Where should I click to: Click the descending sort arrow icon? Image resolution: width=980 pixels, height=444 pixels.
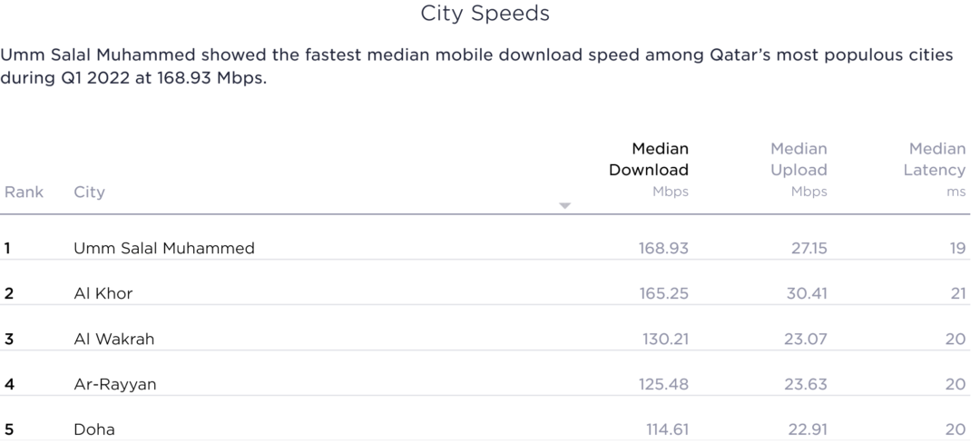click(x=564, y=206)
